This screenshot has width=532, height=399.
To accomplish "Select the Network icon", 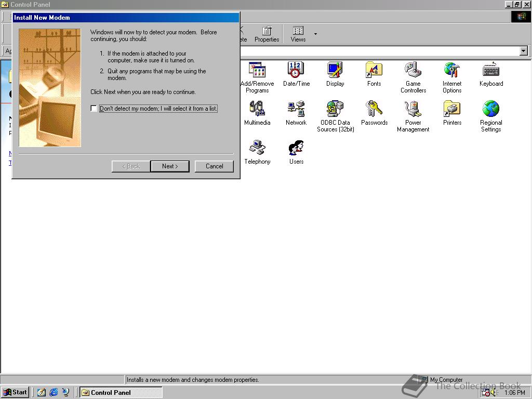I will (x=296, y=113).
